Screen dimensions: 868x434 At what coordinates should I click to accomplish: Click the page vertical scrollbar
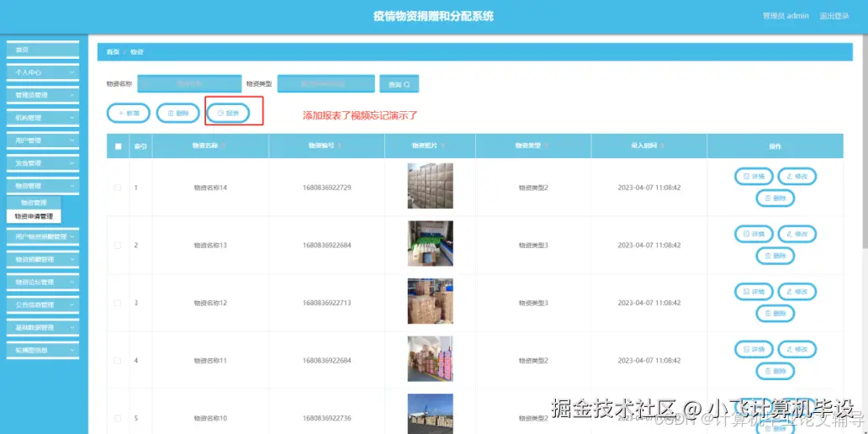pos(865,141)
